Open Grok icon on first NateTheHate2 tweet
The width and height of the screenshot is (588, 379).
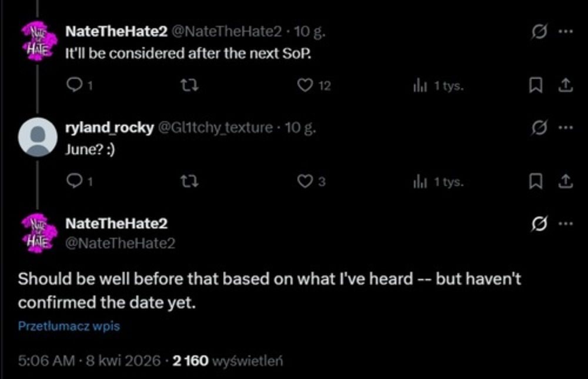point(537,32)
